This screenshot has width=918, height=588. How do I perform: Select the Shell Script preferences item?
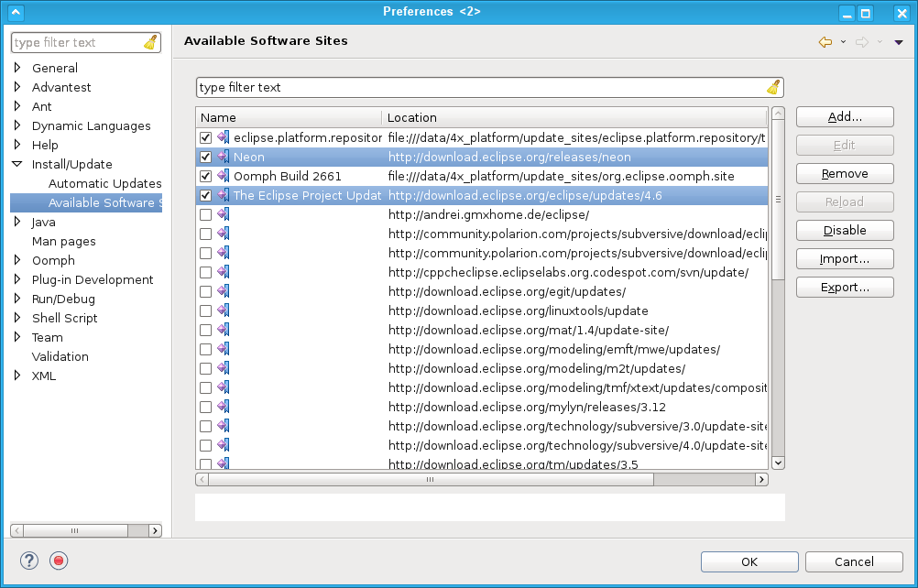point(64,319)
